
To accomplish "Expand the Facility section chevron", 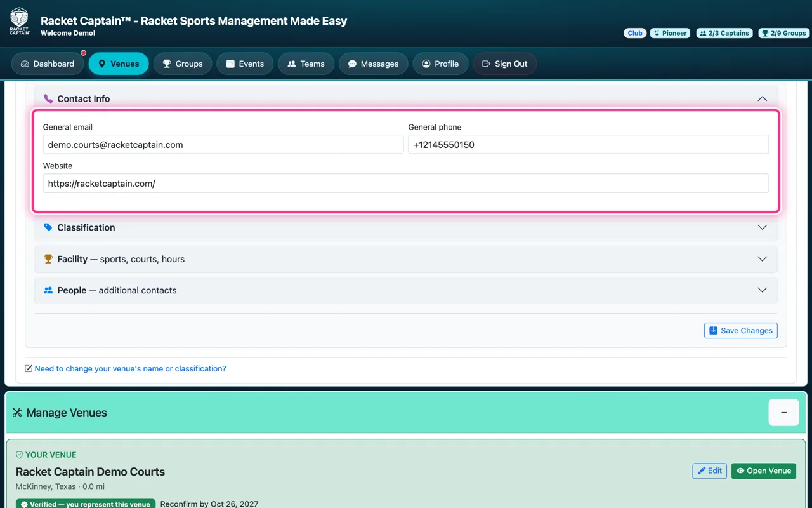I will [x=763, y=259].
